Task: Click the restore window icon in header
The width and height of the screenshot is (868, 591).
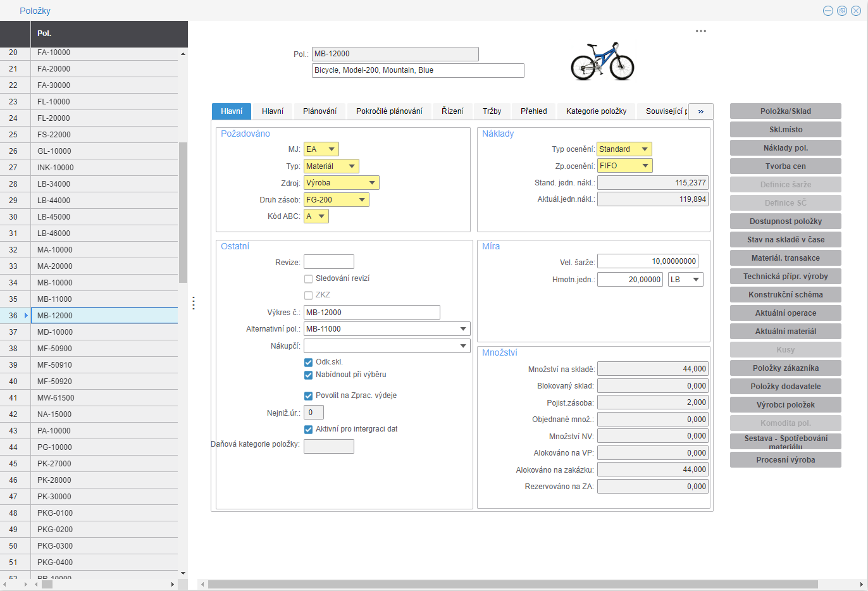Action: (x=841, y=11)
